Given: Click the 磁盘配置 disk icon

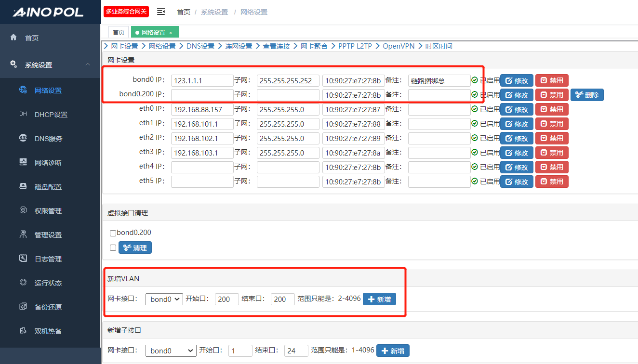Looking at the screenshot, I should click(x=23, y=186).
